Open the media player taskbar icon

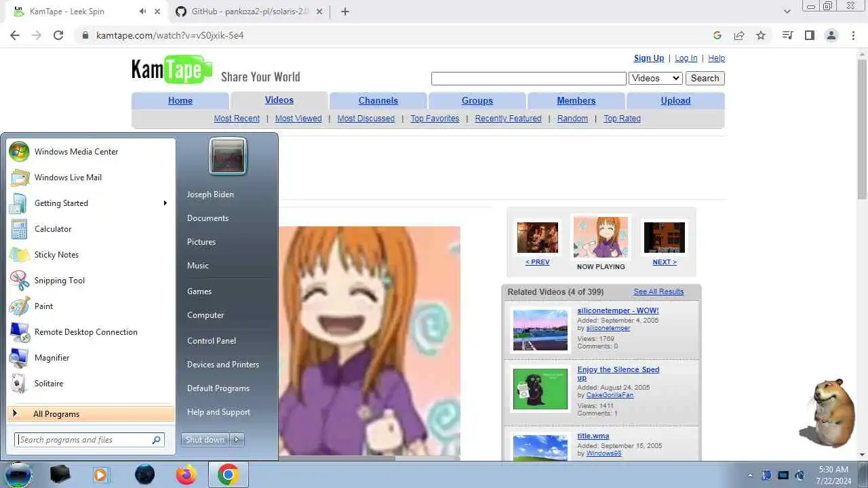pos(100,474)
